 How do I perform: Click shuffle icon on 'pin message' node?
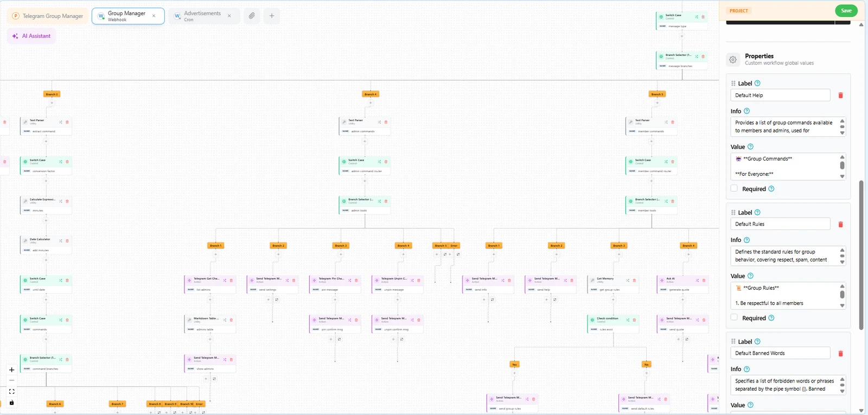350,280
